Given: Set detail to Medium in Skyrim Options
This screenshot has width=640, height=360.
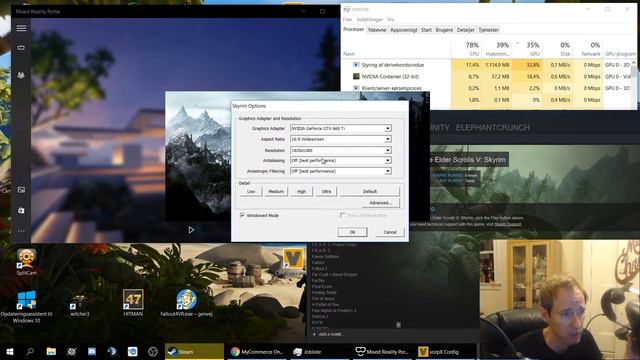Looking at the screenshot, I should pos(276,191).
